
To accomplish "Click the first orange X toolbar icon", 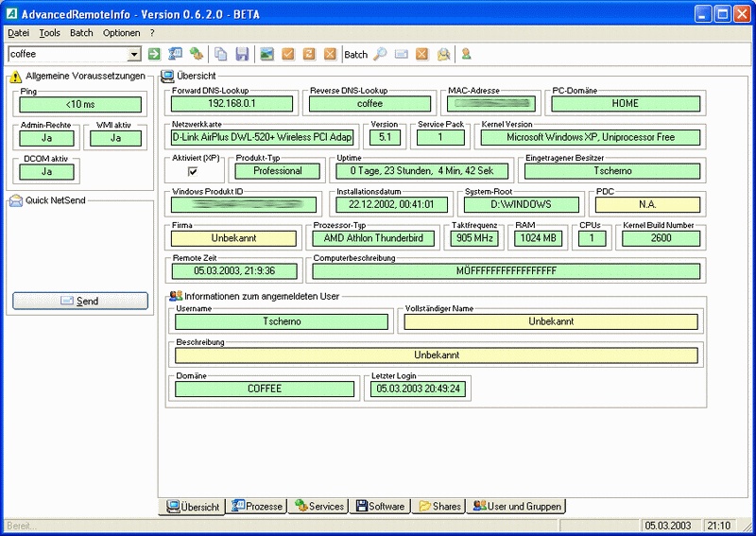I will [330, 54].
